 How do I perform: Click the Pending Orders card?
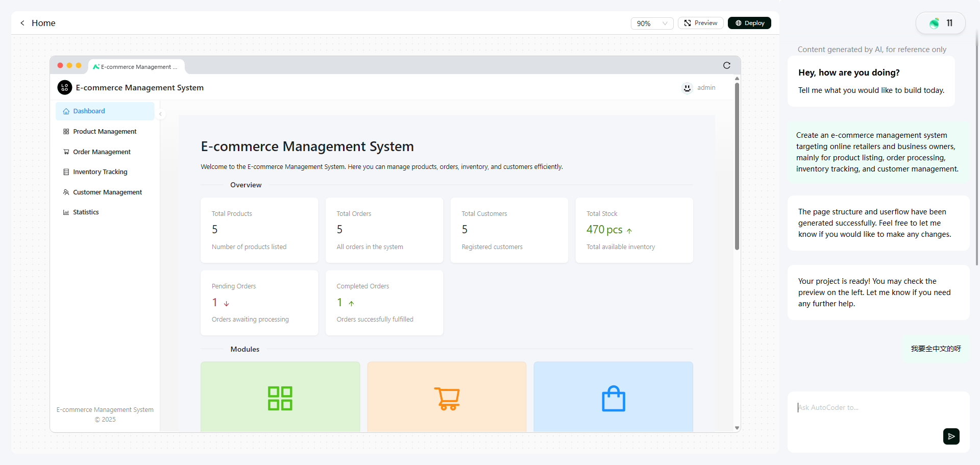click(x=259, y=303)
